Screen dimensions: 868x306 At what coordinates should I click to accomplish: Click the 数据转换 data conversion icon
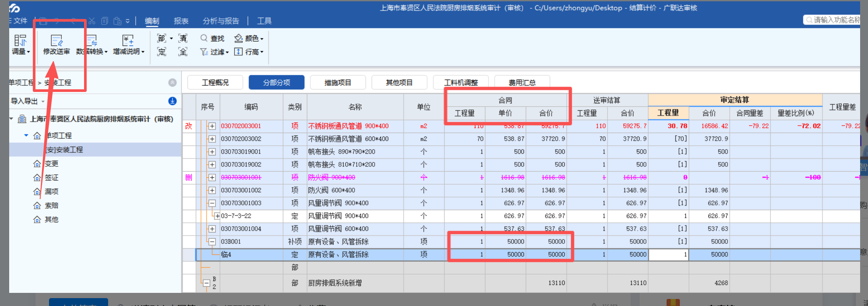(91, 41)
